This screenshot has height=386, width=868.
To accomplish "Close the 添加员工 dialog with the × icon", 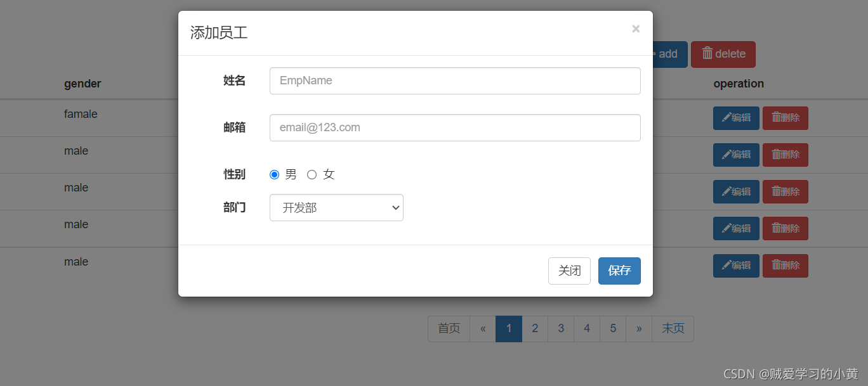I will pos(636,29).
